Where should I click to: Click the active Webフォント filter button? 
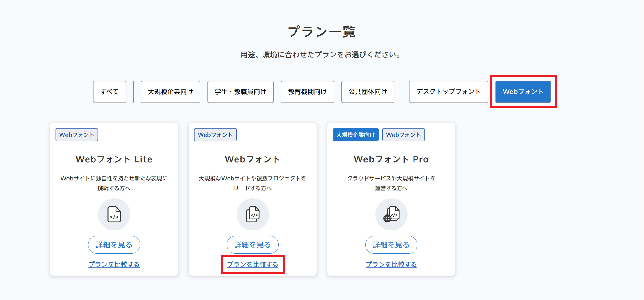coord(523,92)
